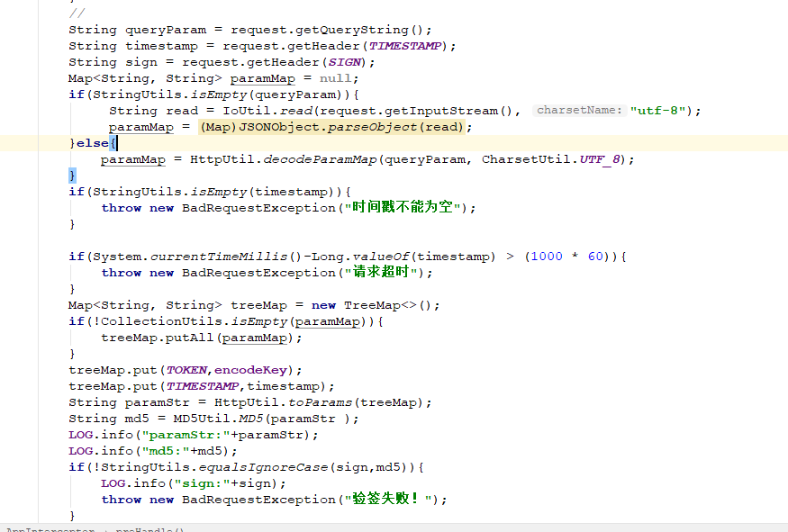Click the getQueryString method call

pos(352,30)
